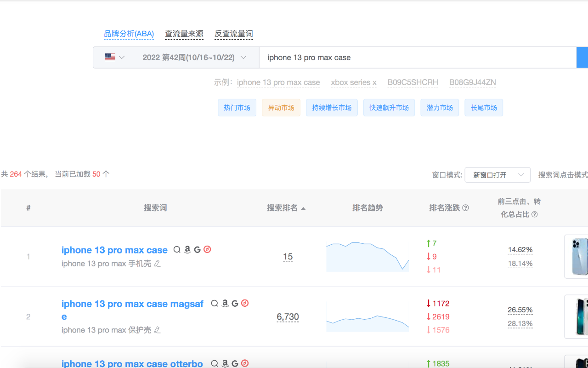The height and width of the screenshot is (368, 588).
Task: Open the 反查流量词 tab
Action: [x=234, y=34]
